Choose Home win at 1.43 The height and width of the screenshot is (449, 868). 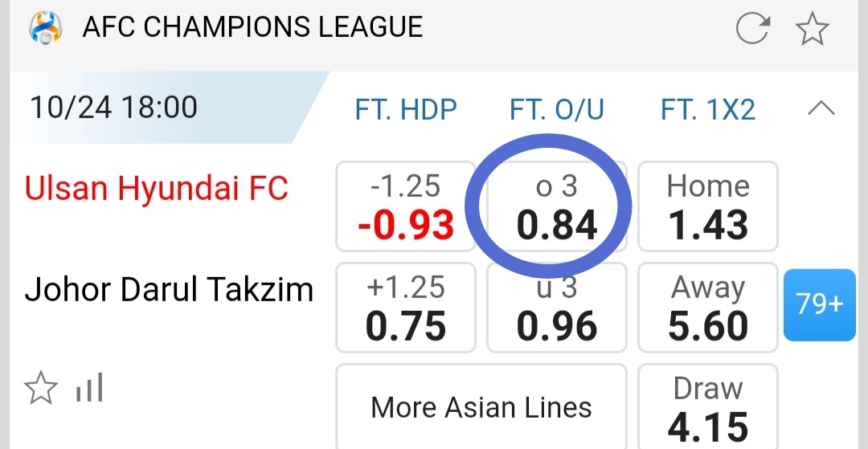pyautogui.click(x=708, y=206)
